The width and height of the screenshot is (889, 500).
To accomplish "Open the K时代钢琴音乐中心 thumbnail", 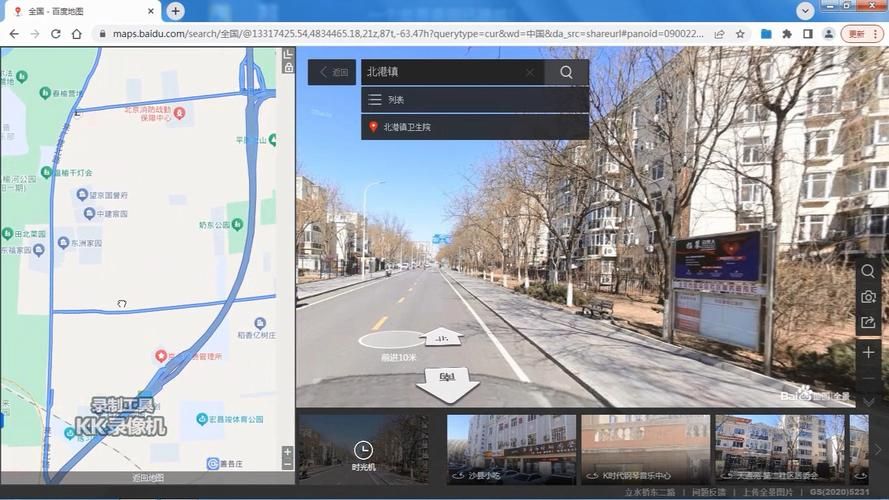I will [x=645, y=449].
